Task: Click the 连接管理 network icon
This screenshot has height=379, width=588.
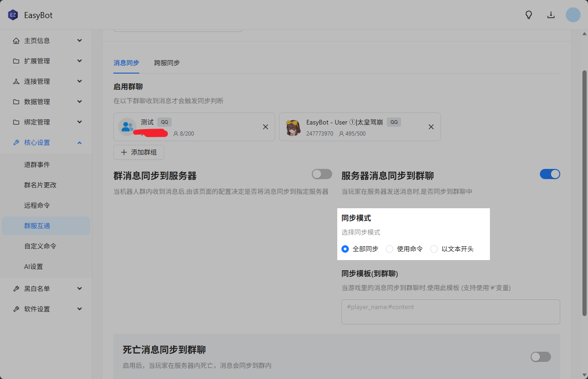Action: 16,81
